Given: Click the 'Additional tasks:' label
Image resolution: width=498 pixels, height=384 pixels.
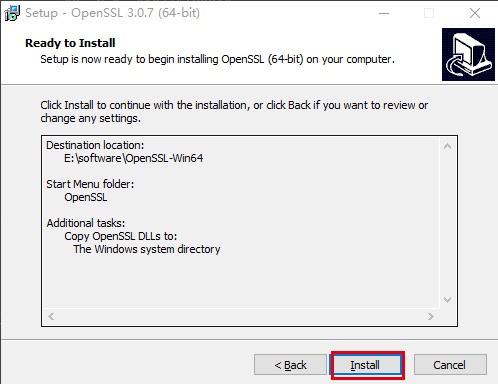Looking at the screenshot, I should (86, 223).
